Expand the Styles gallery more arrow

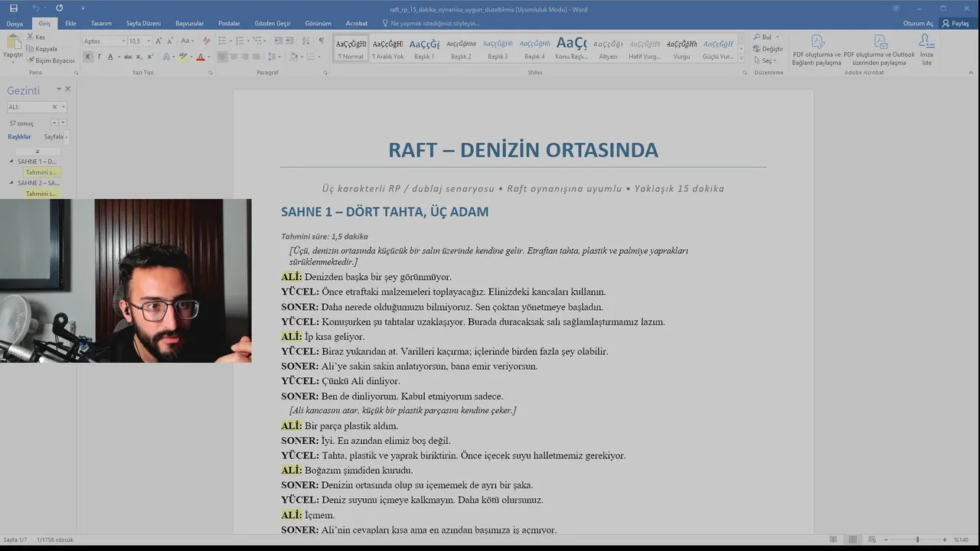(x=741, y=59)
